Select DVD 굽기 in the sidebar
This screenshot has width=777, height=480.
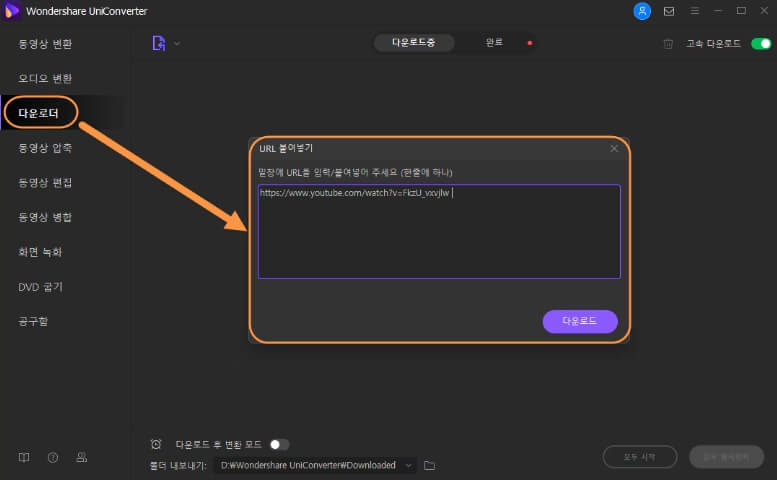click(40, 287)
